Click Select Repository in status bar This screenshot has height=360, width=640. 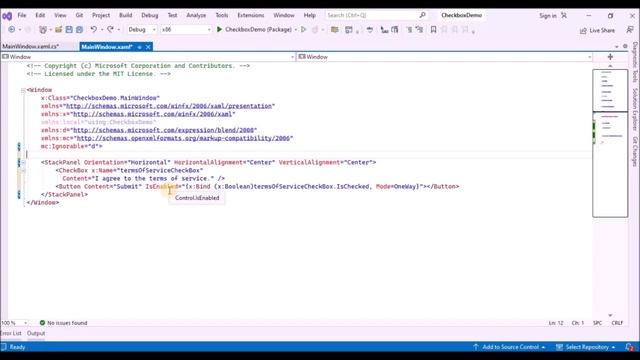tap(585, 347)
